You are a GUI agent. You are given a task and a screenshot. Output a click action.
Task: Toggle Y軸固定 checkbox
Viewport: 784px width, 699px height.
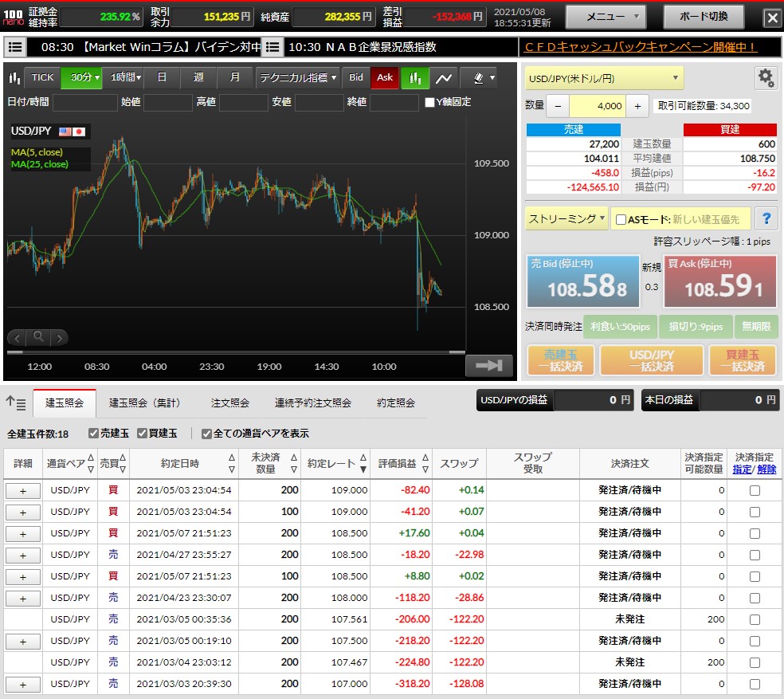(429, 102)
